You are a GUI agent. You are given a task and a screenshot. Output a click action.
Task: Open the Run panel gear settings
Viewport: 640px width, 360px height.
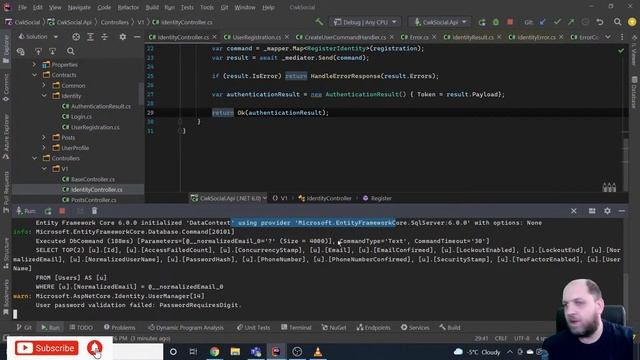click(607, 211)
